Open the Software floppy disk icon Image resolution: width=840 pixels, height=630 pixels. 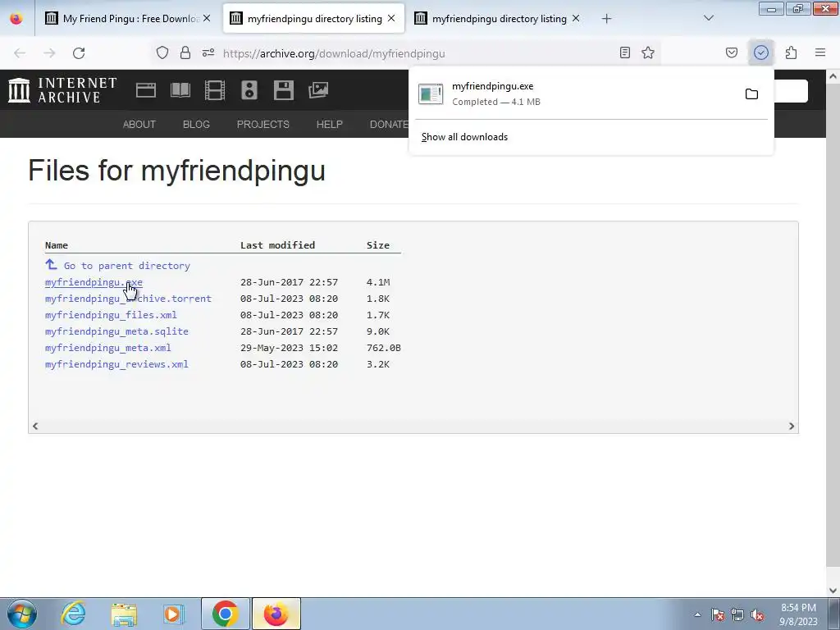(x=283, y=90)
